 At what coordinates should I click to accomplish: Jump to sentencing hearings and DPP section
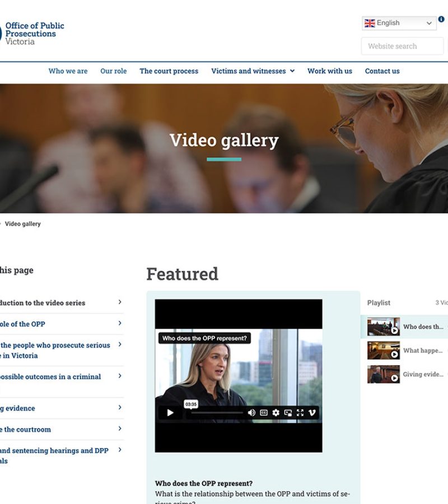point(54,455)
